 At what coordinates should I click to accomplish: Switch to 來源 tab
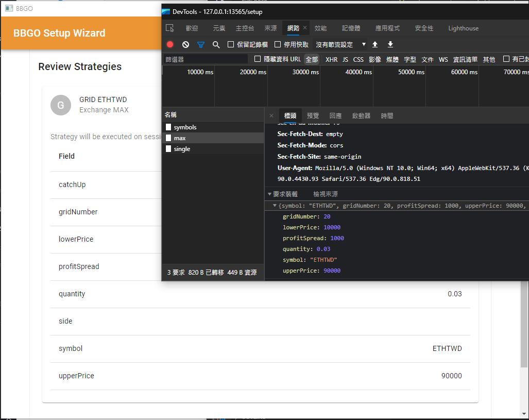pos(270,28)
